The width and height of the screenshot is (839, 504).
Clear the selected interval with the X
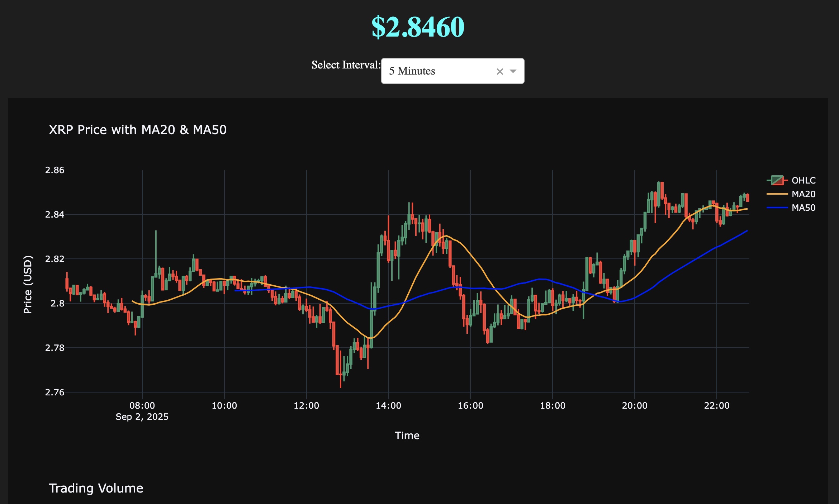(x=499, y=72)
